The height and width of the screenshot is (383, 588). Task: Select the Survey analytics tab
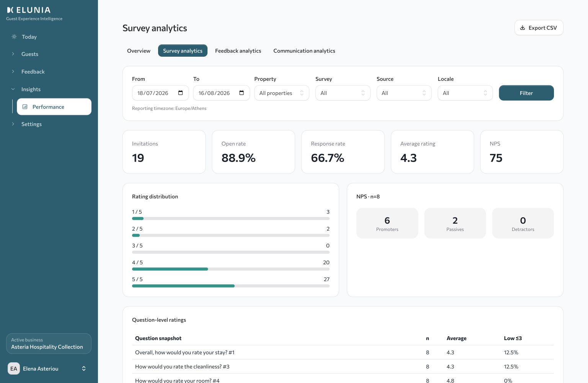coord(183,51)
